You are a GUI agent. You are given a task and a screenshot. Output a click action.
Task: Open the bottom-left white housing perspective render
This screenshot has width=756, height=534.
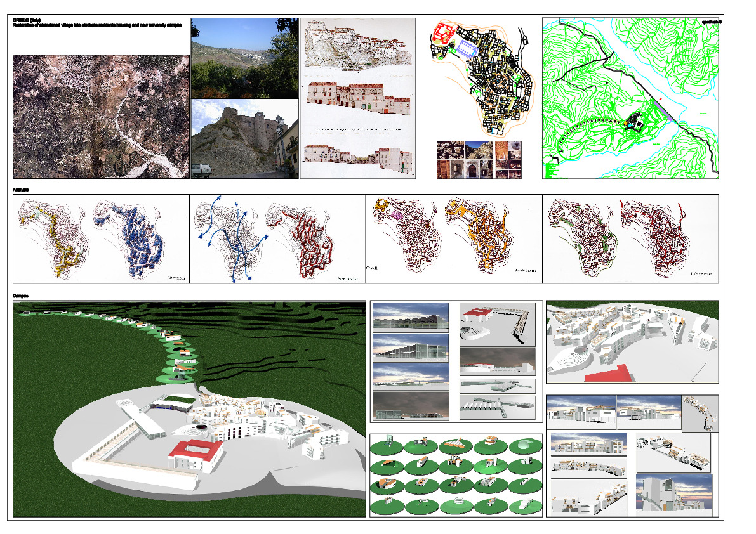(x=588, y=499)
